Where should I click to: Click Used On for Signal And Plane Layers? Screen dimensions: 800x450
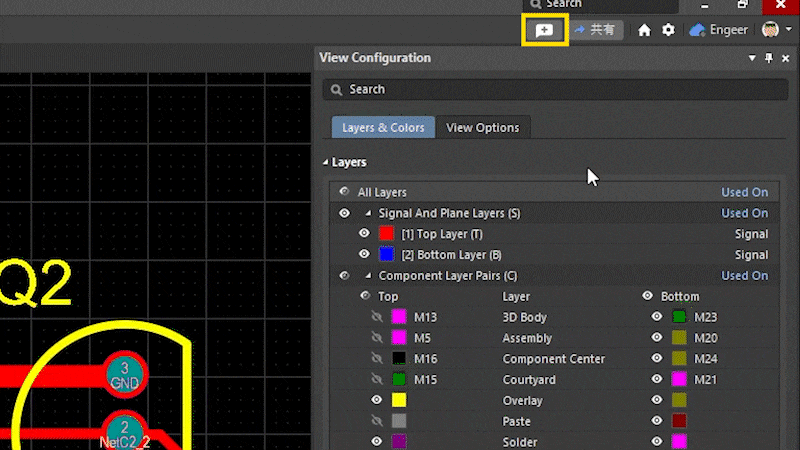(x=744, y=213)
